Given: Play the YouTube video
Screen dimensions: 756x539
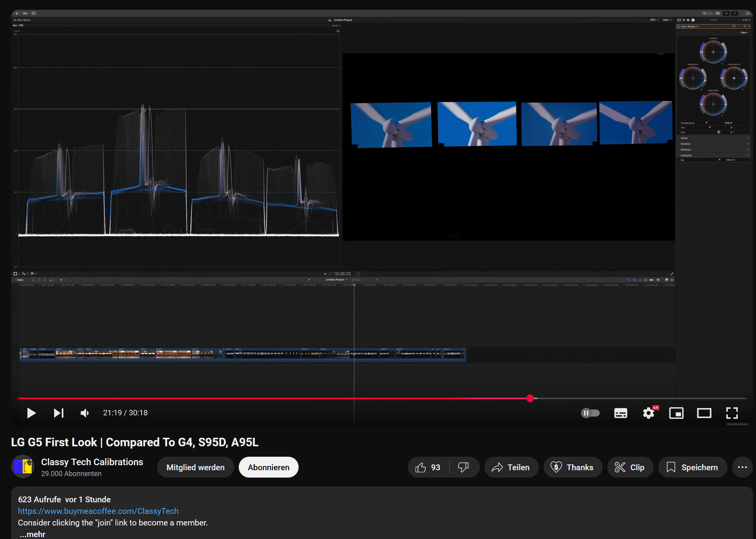Looking at the screenshot, I should pos(31,413).
